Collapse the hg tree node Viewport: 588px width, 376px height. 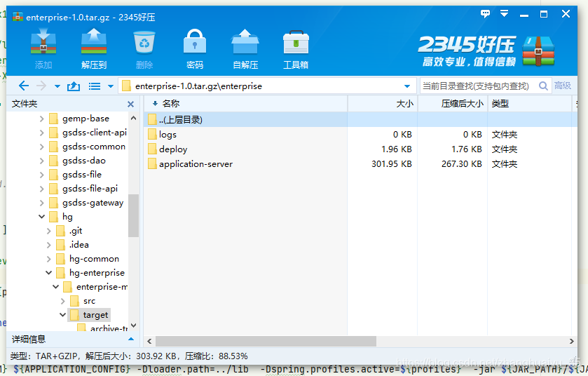pos(41,217)
